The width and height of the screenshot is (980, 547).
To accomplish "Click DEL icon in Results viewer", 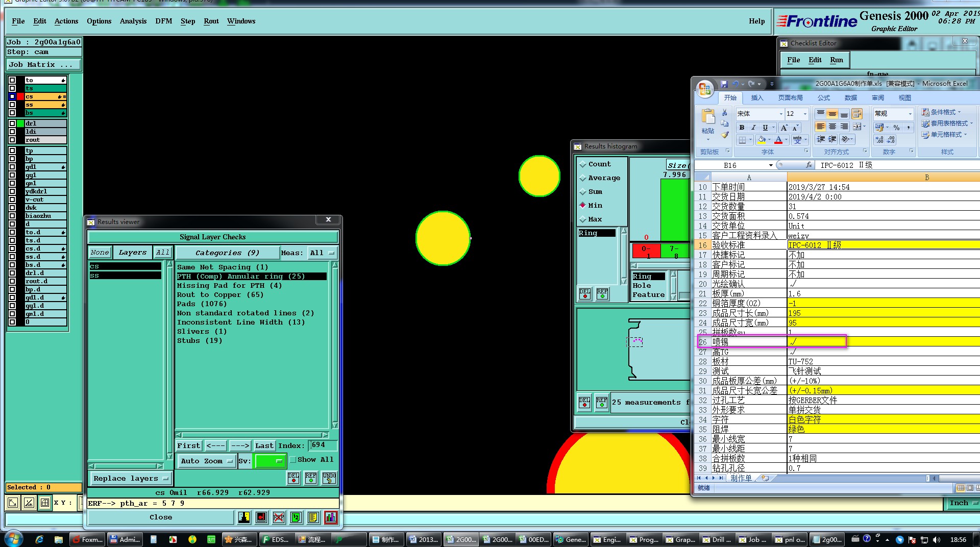I will [x=293, y=478].
